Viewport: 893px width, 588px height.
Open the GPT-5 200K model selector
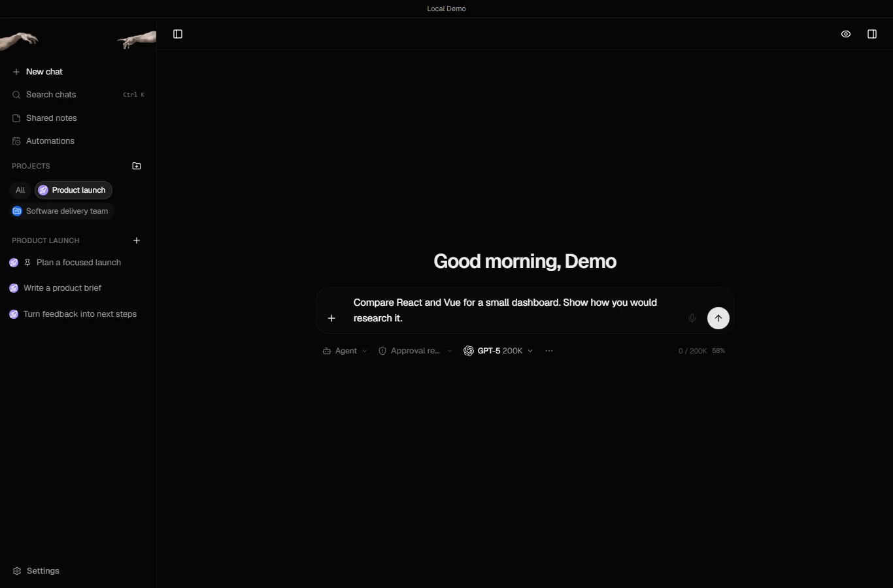coord(499,351)
